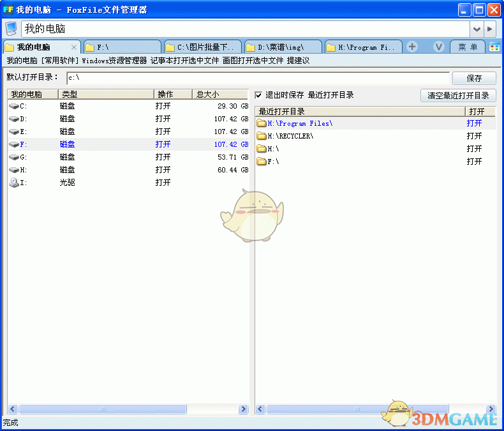The image size is (504, 431).
Task: Click the 最近打开目录 column header
Action: point(360,112)
